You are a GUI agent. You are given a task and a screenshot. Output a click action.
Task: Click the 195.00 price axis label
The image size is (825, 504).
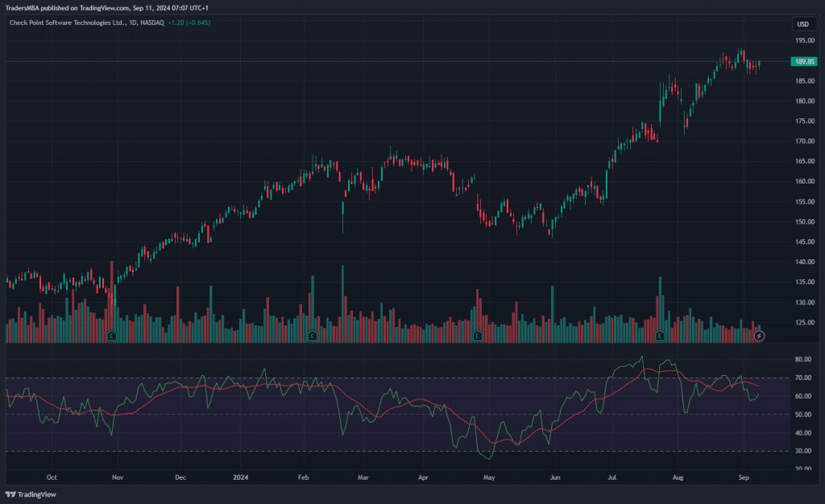(x=802, y=40)
